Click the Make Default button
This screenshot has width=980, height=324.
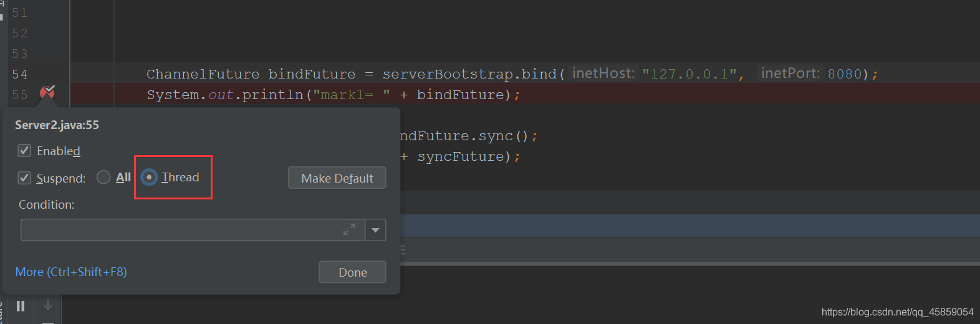pos(337,178)
